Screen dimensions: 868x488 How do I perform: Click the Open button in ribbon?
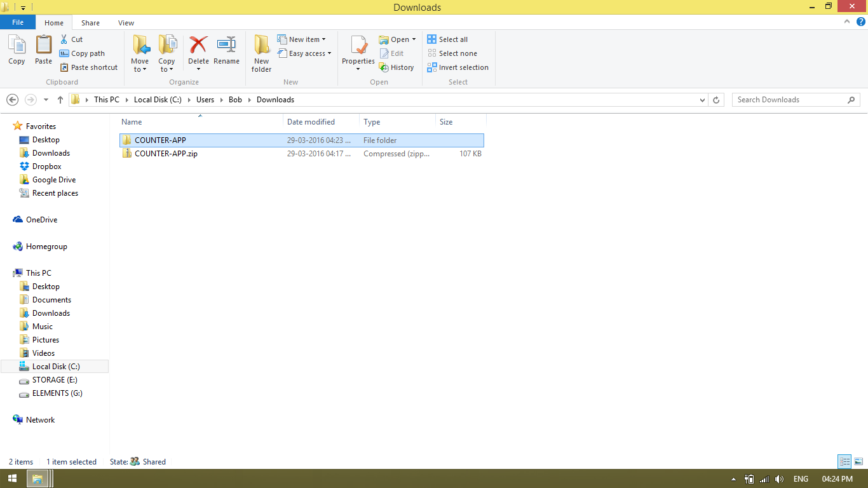point(397,39)
